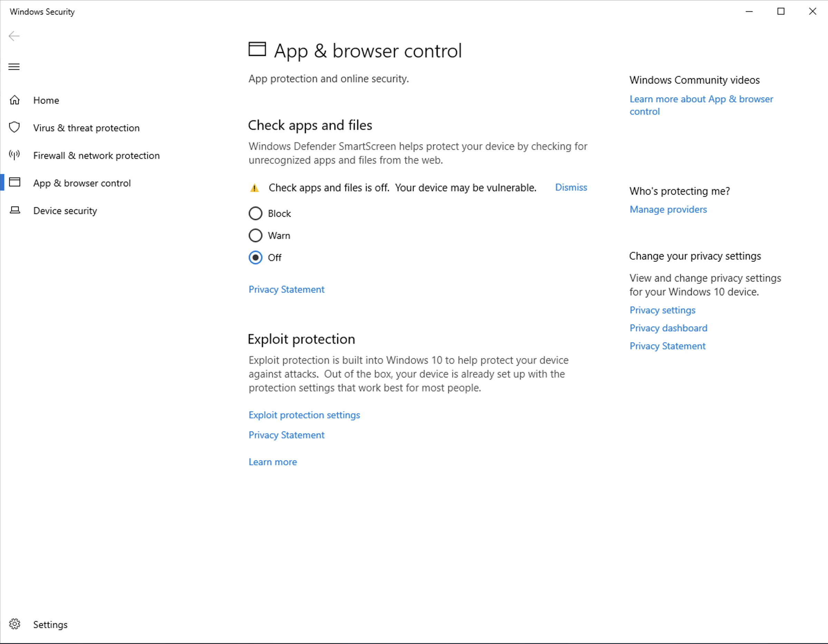Click the Settings gear icon
Viewport: 828px width, 644px height.
coord(15,624)
